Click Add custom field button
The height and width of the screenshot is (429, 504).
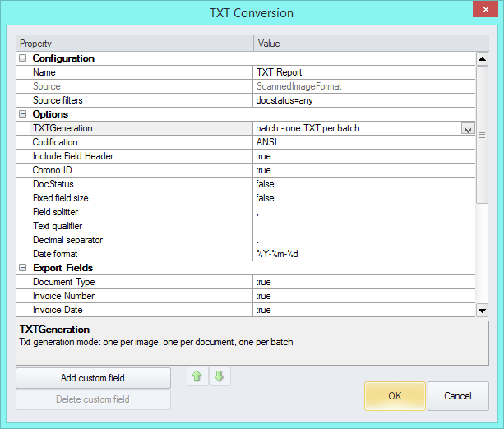(x=93, y=377)
